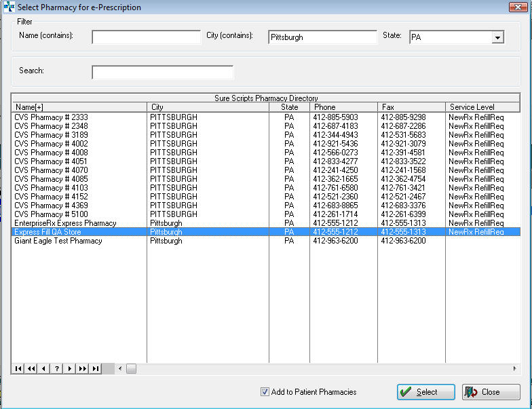Click phone number 412-521-2360

(x=335, y=197)
